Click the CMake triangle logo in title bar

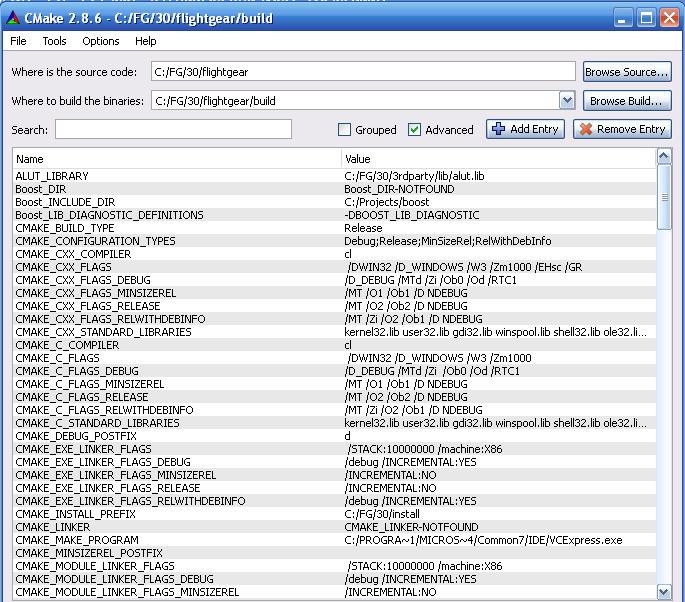[12, 18]
